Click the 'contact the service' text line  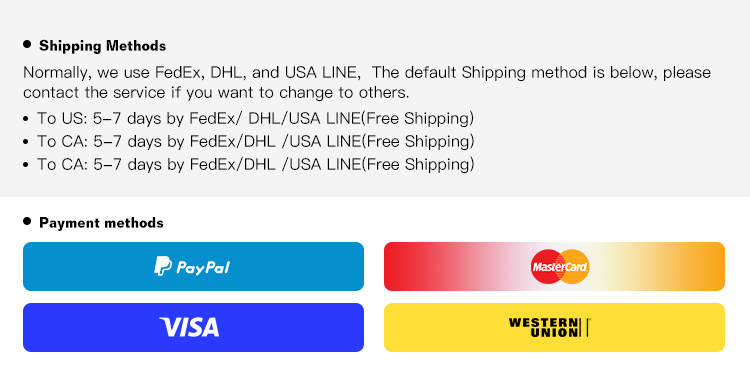pyautogui.click(x=216, y=93)
